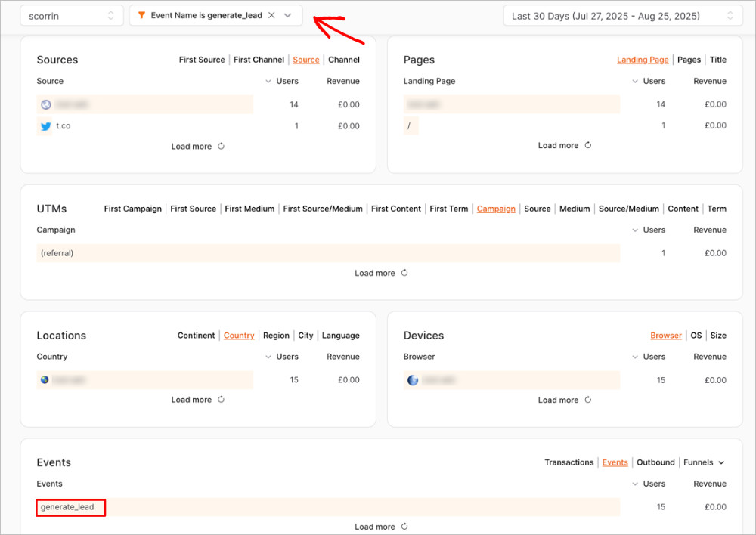Switch to the Region tab in Locations
Viewport: 756px width, 535px height.
[x=276, y=335]
